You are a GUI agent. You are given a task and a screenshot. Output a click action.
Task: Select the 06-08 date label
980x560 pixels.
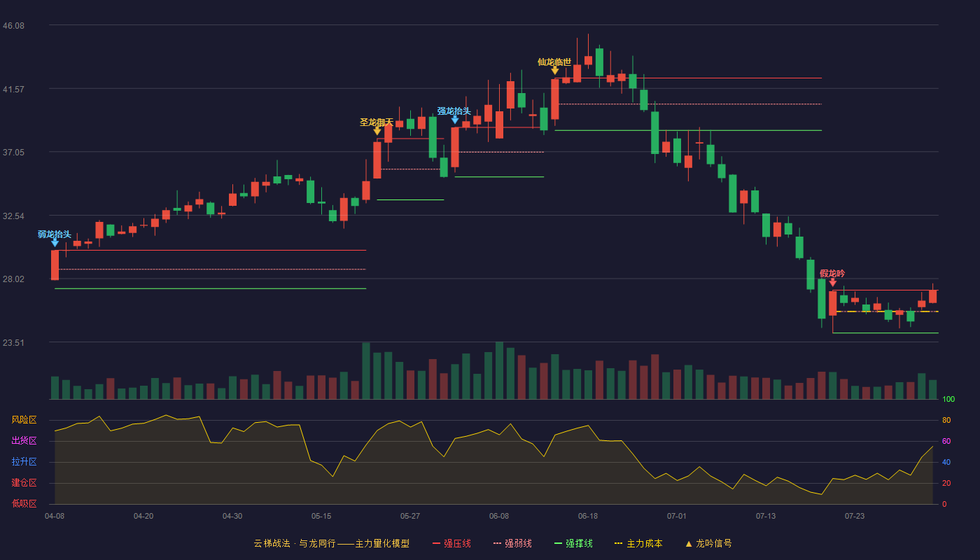point(499,516)
